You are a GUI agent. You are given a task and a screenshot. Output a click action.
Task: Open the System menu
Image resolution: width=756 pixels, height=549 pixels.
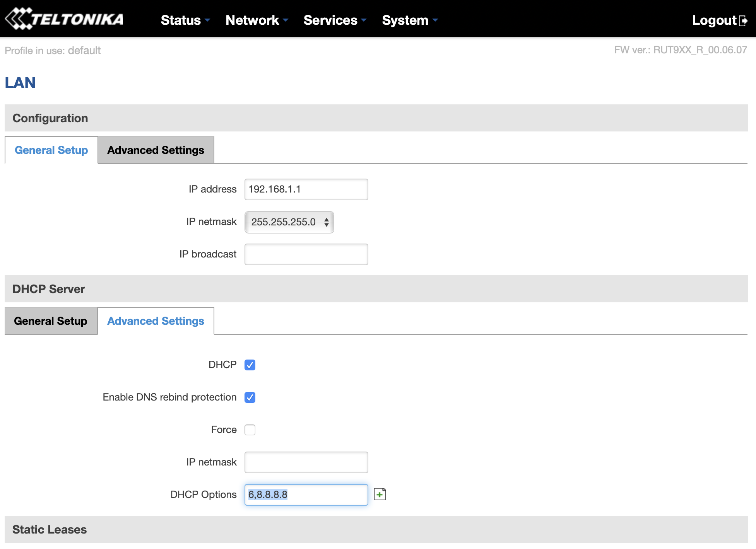tap(409, 20)
